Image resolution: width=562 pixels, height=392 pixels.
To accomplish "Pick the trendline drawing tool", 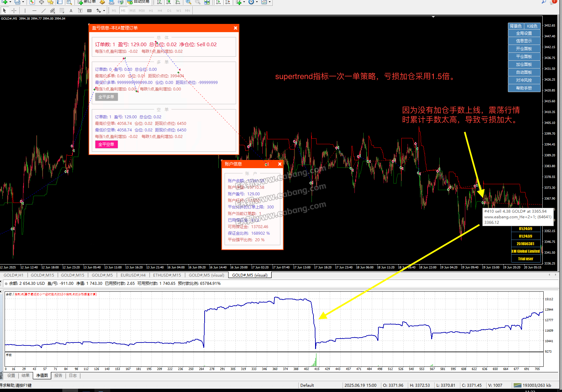I will point(43,10).
